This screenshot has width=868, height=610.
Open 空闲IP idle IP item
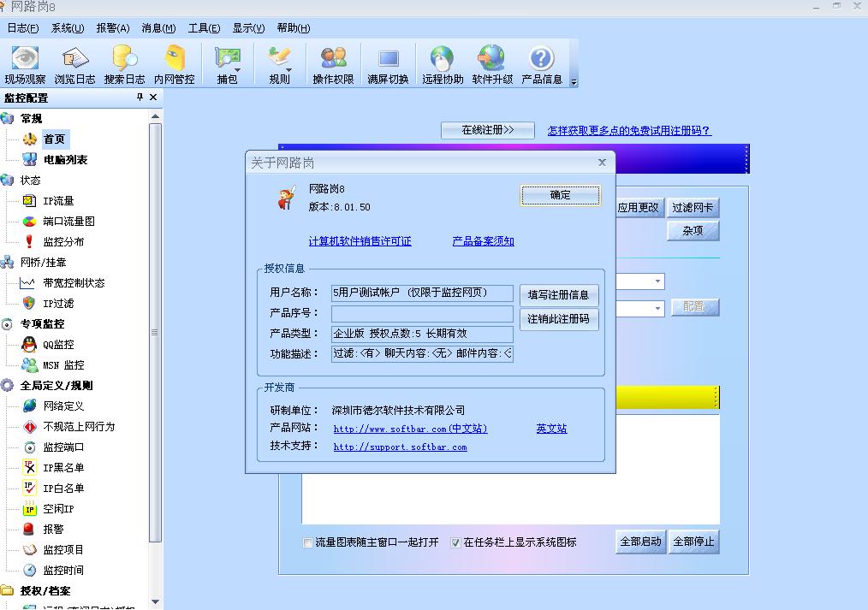point(58,509)
